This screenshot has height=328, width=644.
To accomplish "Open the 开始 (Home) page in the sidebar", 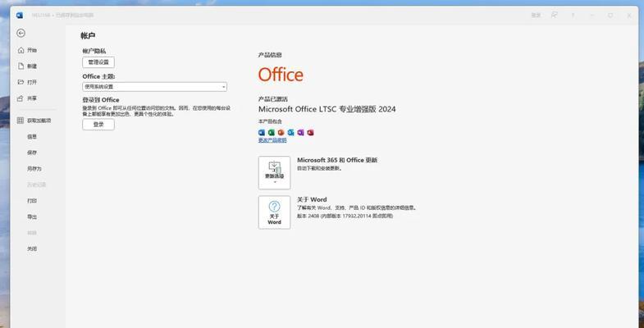I will (x=28, y=50).
